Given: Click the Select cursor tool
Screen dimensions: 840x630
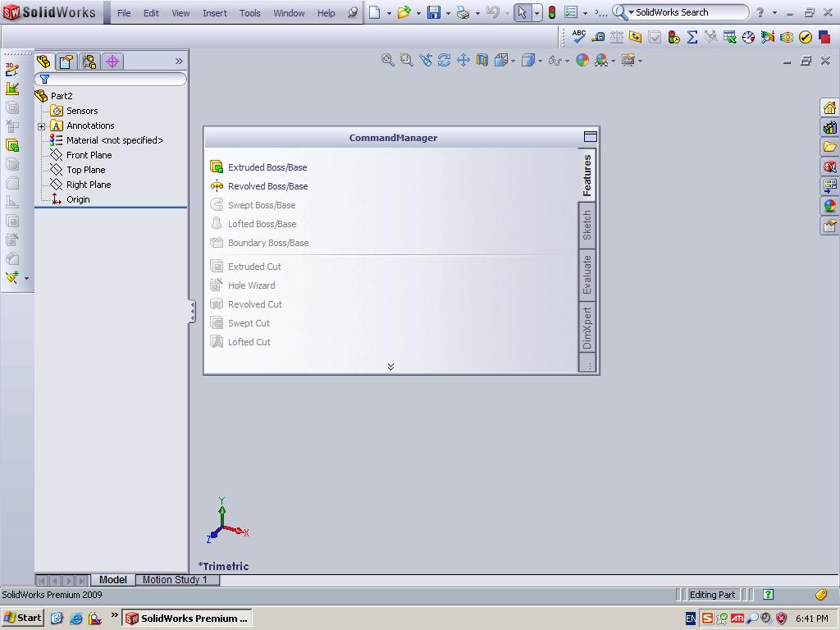Looking at the screenshot, I should pos(523,12).
